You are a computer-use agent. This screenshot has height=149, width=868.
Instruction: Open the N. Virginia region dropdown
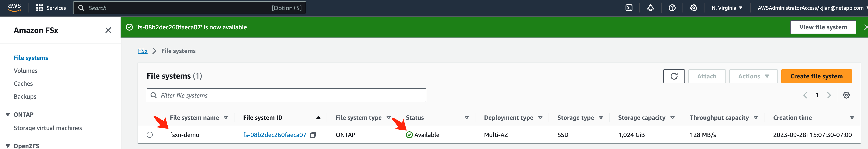point(727,8)
